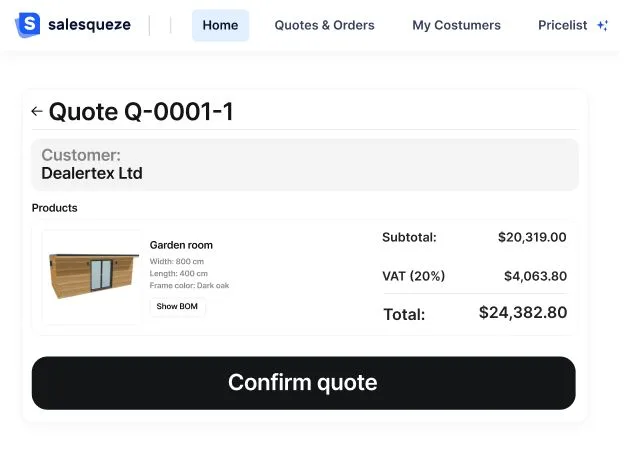
Task: Go back using the arrow beside Quote
Action: [37, 112]
